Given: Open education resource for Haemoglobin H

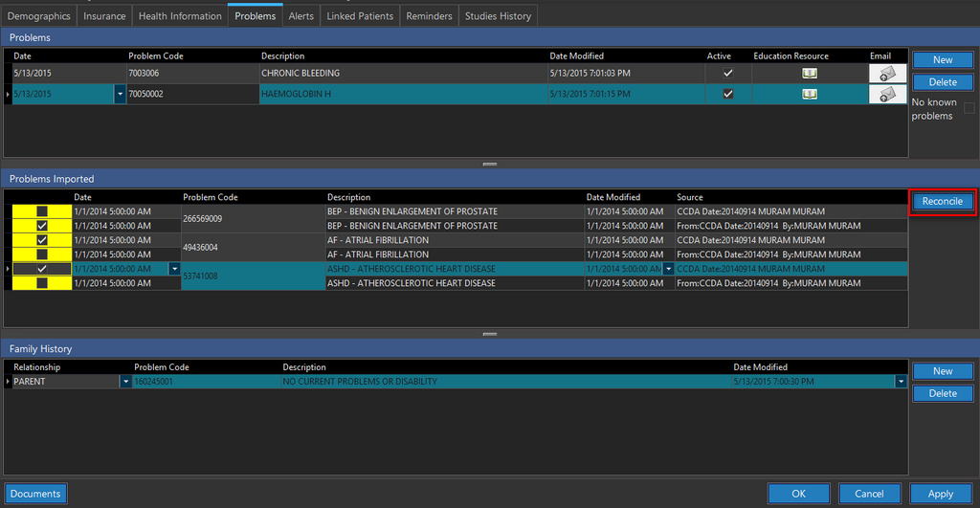Looking at the screenshot, I should coord(810,94).
